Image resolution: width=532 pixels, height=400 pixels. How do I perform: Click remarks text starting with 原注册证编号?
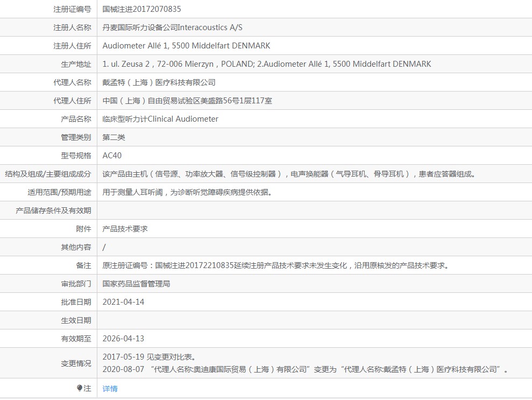coord(276,265)
